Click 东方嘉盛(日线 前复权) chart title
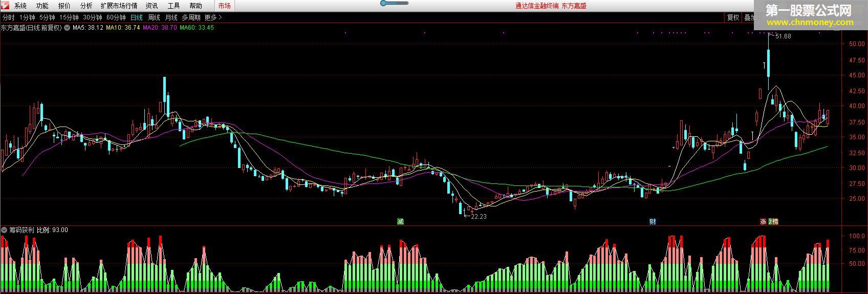 coord(31,28)
